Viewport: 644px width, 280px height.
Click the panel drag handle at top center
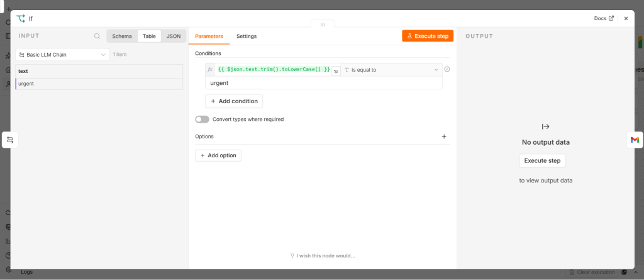click(x=323, y=25)
